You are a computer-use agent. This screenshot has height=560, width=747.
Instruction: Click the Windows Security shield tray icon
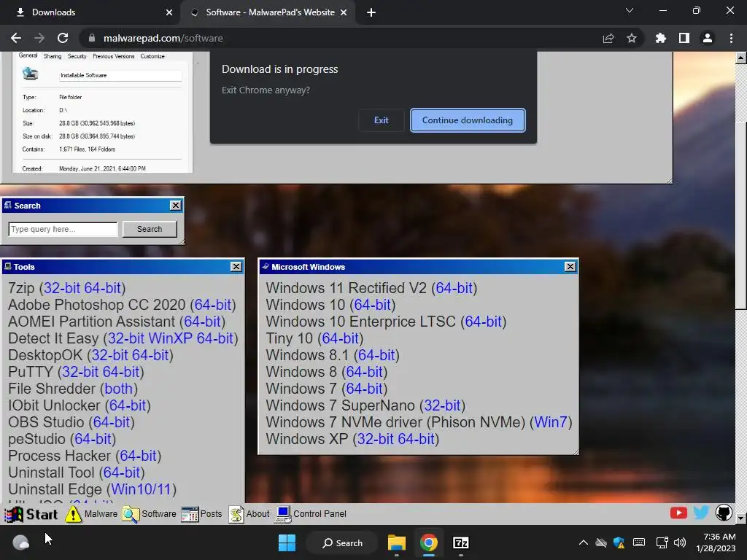coord(619,542)
